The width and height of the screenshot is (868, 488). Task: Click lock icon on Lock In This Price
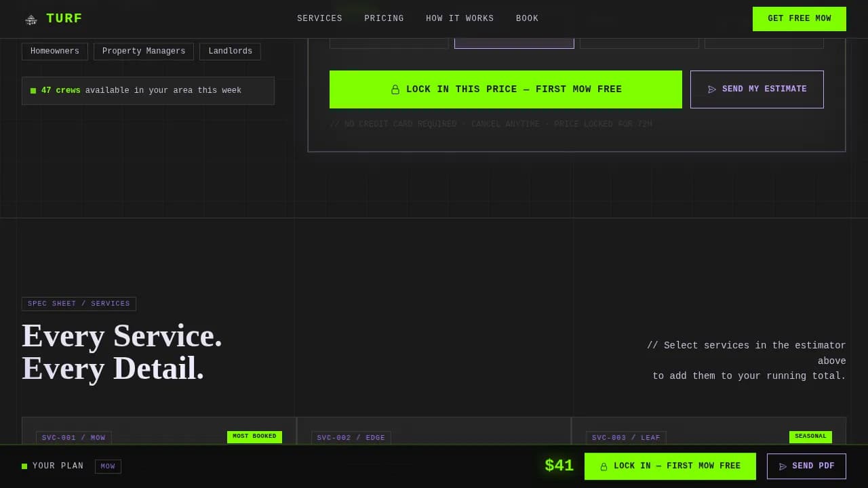click(x=395, y=89)
